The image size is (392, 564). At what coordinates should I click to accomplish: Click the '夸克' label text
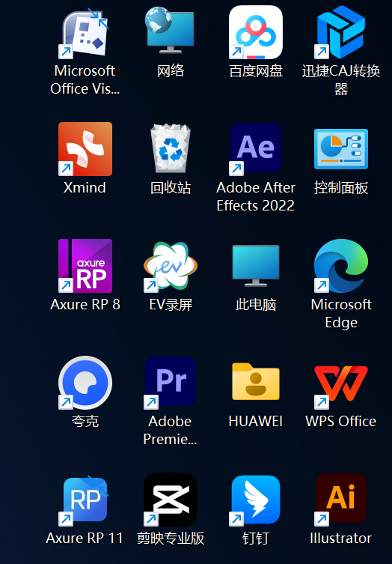[85, 422]
